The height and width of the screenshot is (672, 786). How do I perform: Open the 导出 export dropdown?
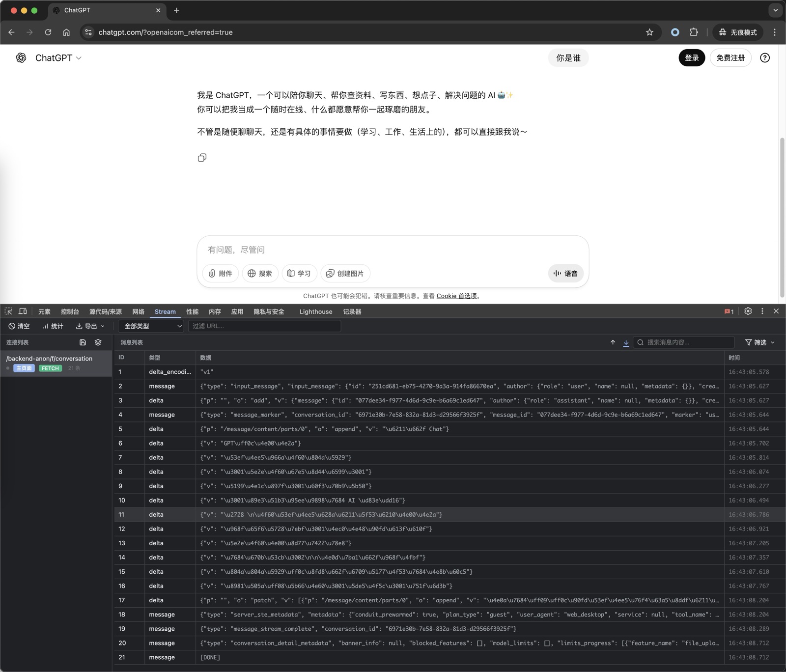click(90, 326)
